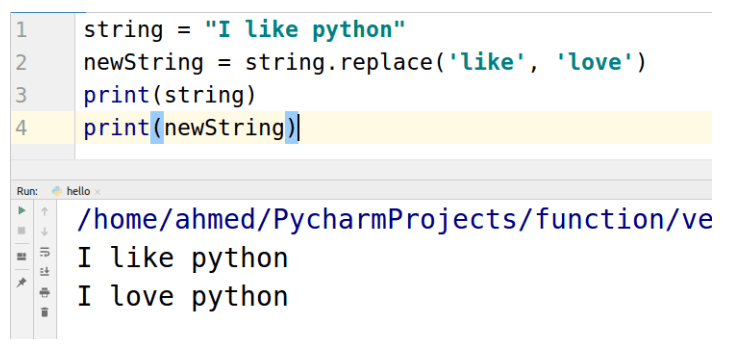
Task: Click the Run: panel label
Action: point(27,191)
